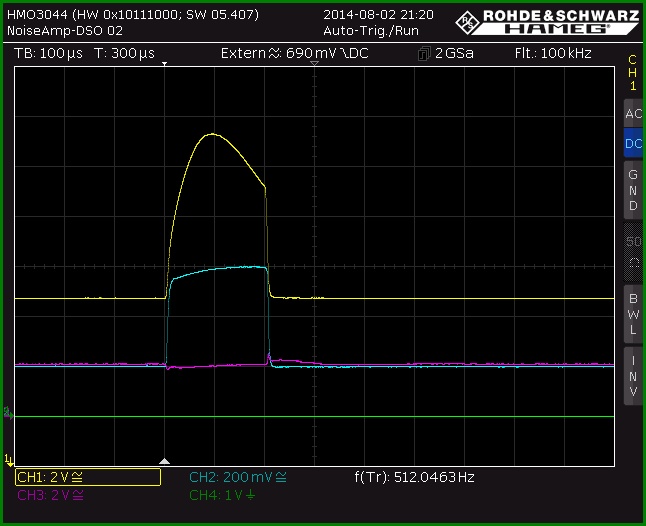
Task: Toggle INV channel inversion
Action: tap(633, 376)
